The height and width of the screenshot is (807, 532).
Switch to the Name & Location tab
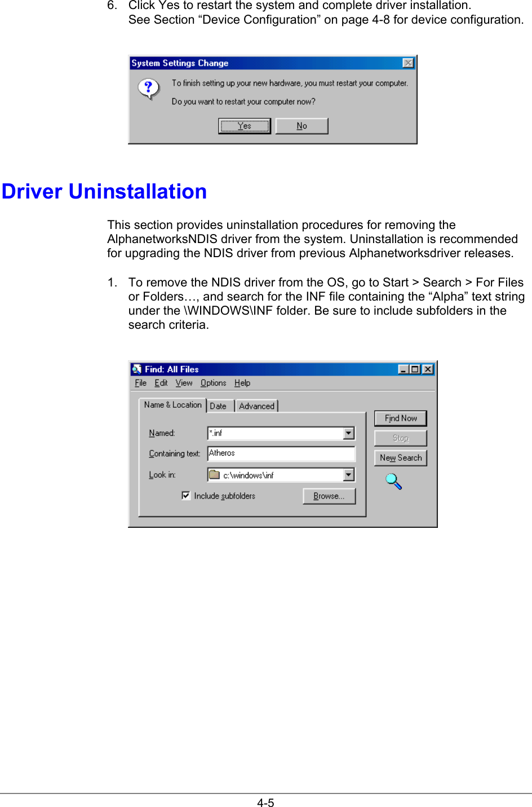(x=172, y=405)
